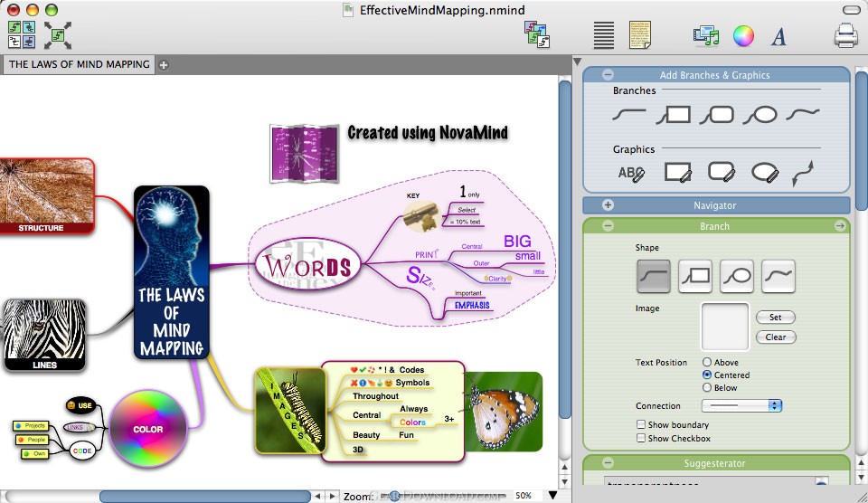Screen dimensions: 868x503
Task: Click the stacked branches toolbar icon
Action: [537, 35]
